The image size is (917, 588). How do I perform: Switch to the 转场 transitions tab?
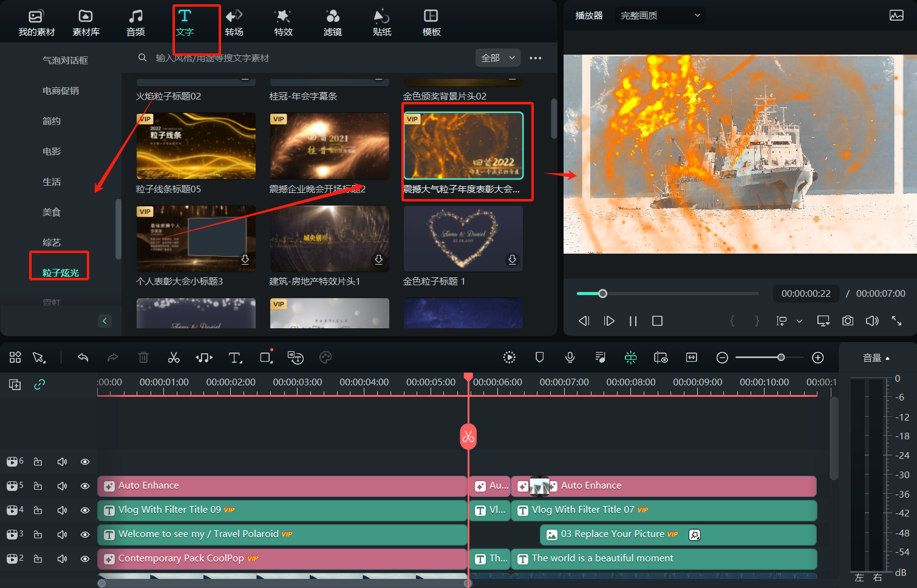tap(234, 22)
